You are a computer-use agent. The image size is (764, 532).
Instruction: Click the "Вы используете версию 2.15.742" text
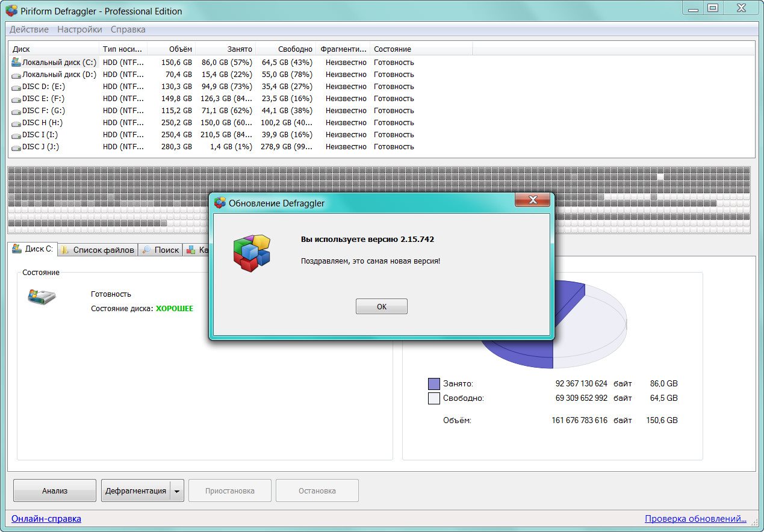coord(367,239)
